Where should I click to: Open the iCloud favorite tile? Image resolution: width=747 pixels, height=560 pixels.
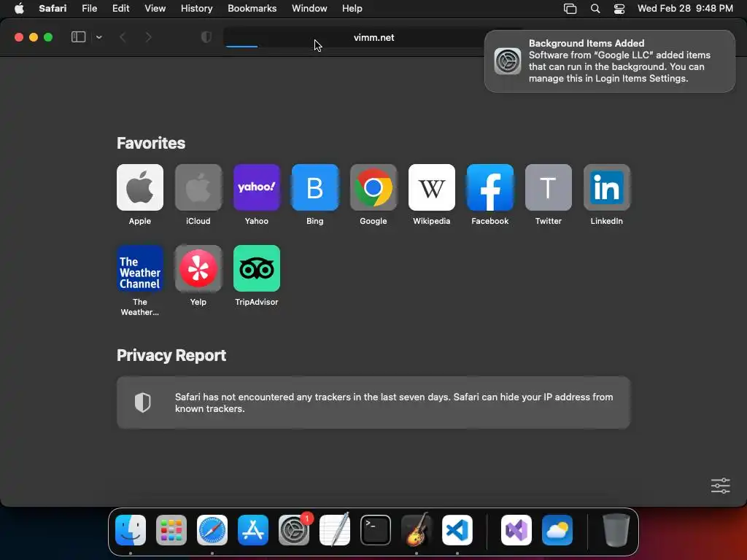pyautogui.click(x=198, y=187)
